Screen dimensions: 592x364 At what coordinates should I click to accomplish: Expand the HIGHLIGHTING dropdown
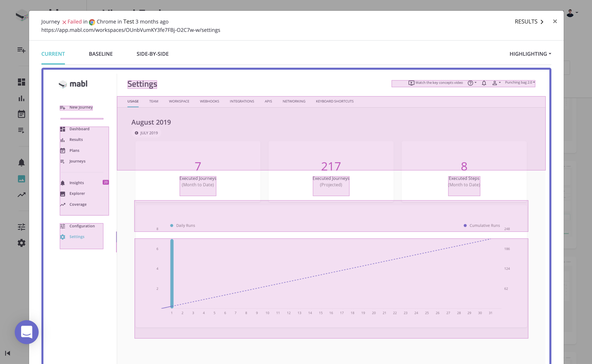point(530,54)
